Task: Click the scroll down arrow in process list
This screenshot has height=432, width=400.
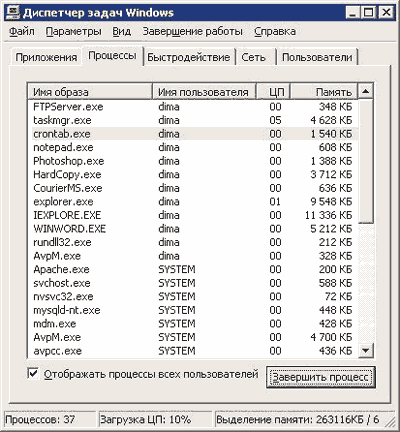Action: [x=366, y=350]
